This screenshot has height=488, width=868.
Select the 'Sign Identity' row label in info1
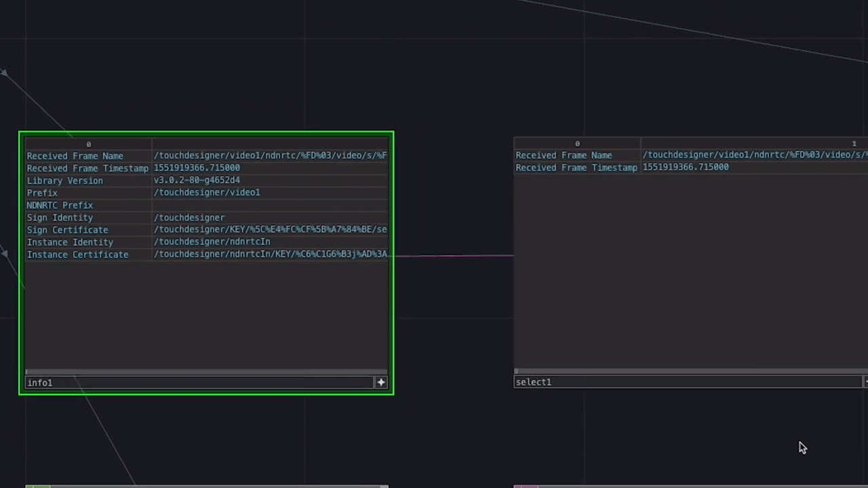(x=60, y=218)
